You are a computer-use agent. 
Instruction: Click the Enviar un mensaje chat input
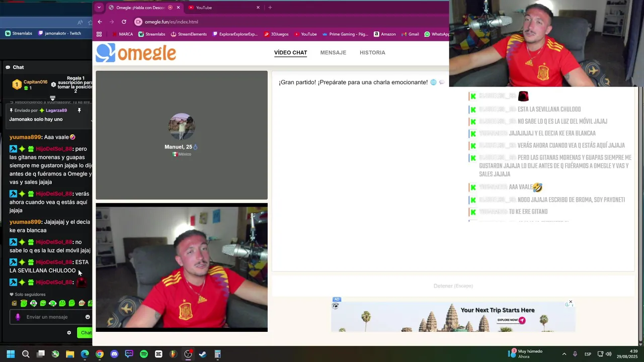tap(50, 317)
